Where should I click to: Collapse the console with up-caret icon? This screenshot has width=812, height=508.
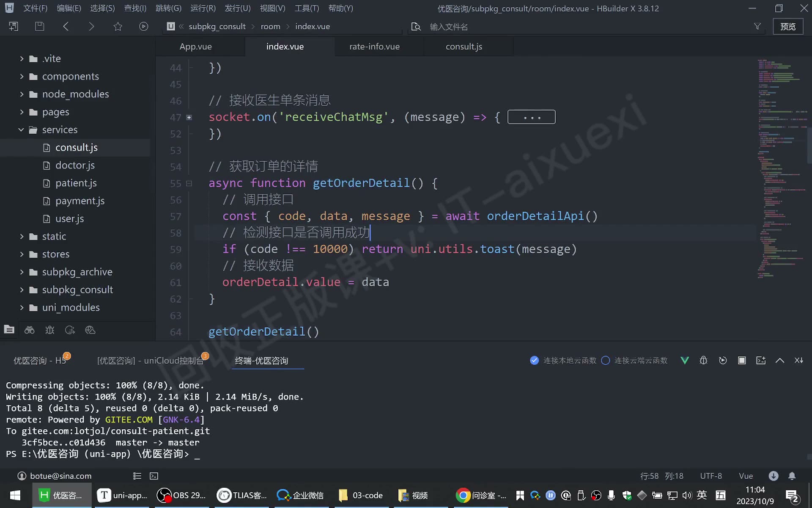780,360
